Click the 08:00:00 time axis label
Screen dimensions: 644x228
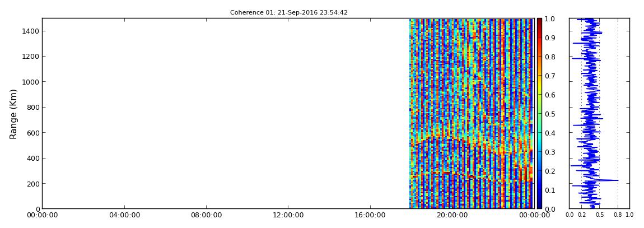[x=206, y=215]
